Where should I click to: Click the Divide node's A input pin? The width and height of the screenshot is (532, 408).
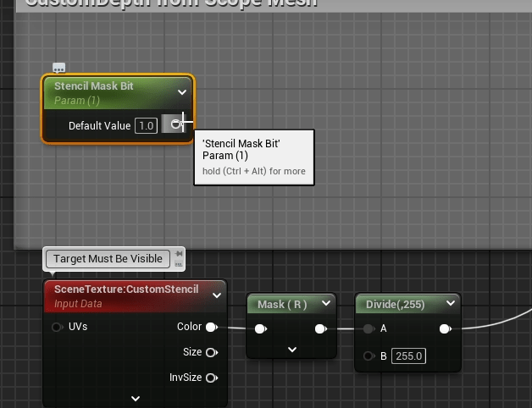tap(369, 329)
